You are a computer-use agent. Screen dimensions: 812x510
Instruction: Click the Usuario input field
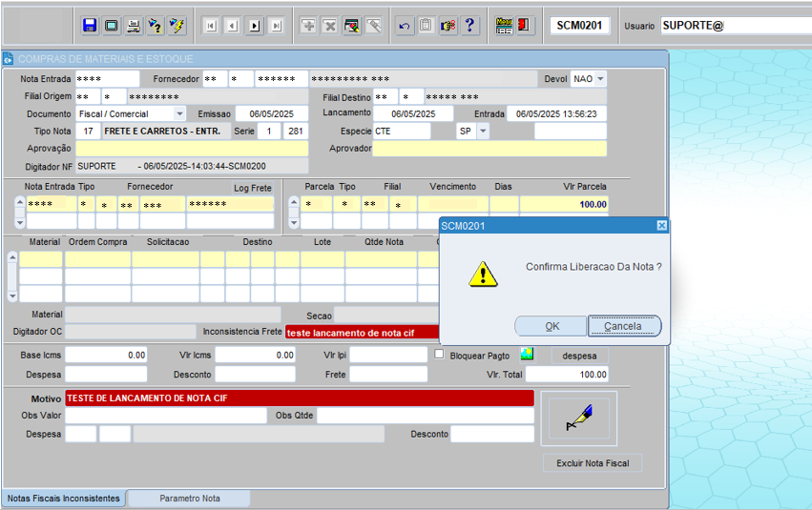(735, 26)
